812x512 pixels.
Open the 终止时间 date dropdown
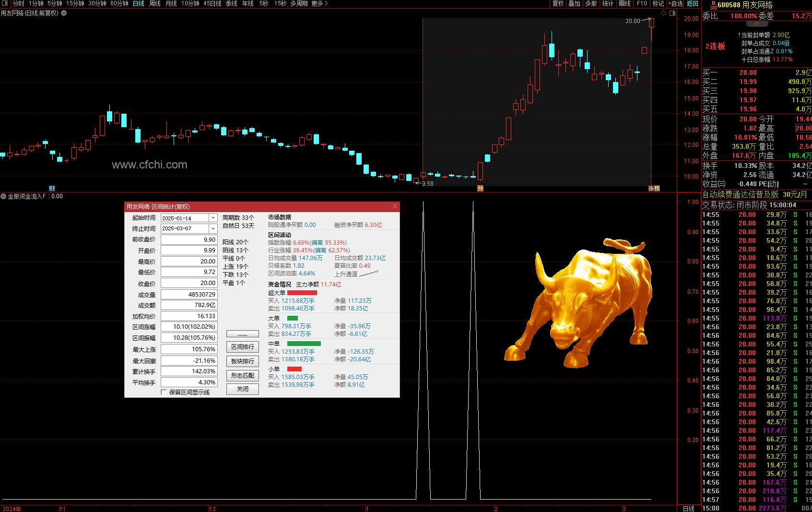point(213,228)
